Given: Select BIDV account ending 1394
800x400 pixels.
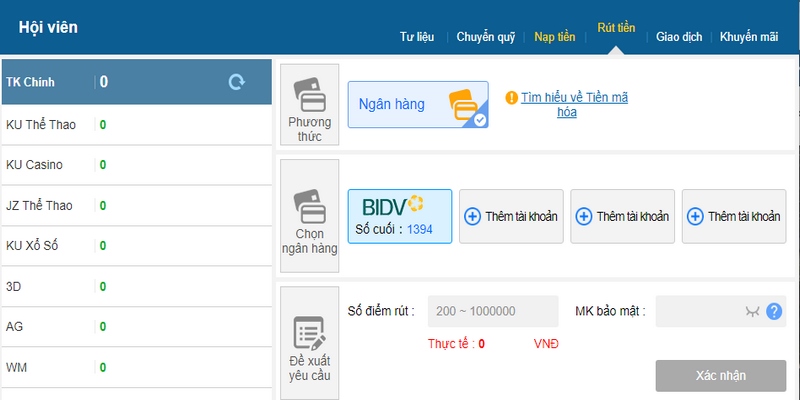Looking at the screenshot, I should pos(399,216).
